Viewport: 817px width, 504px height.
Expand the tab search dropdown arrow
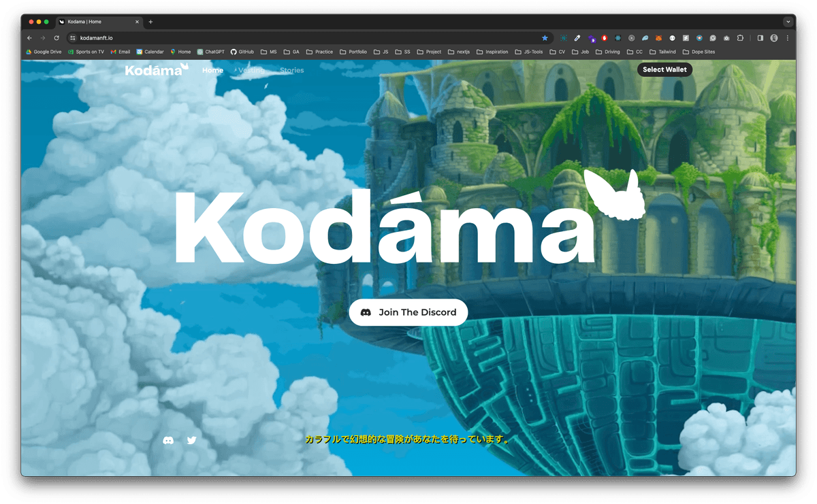(788, 22)
